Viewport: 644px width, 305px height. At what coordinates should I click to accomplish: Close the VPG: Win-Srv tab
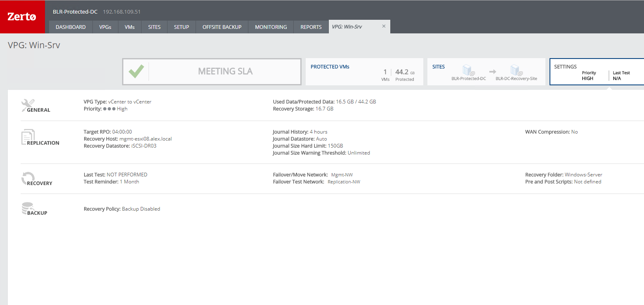tap(384, 26)
